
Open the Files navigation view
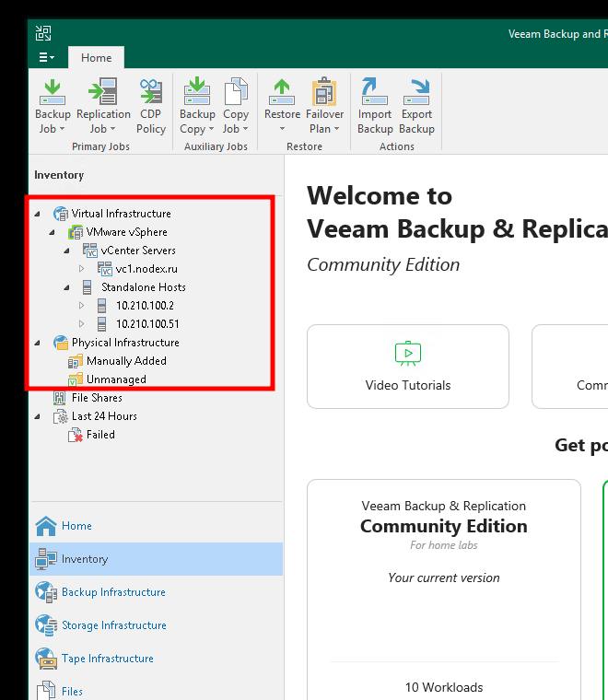157,690
